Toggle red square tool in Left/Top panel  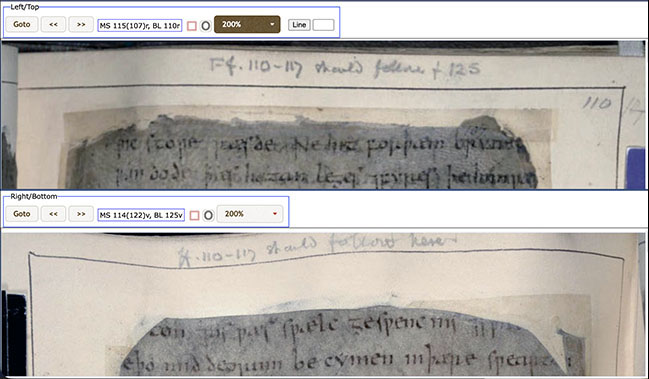[x=192, y=26]
